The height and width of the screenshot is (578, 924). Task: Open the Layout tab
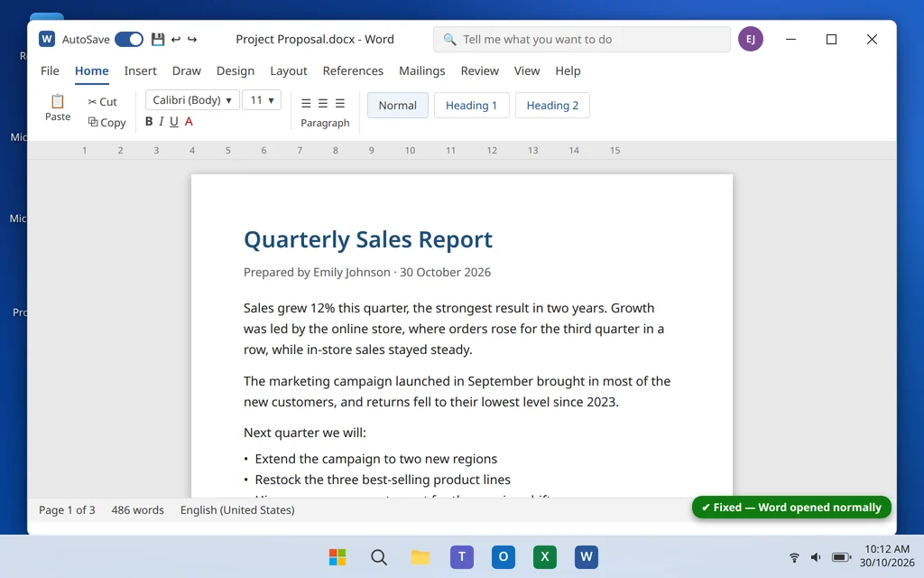click(288, 70)
